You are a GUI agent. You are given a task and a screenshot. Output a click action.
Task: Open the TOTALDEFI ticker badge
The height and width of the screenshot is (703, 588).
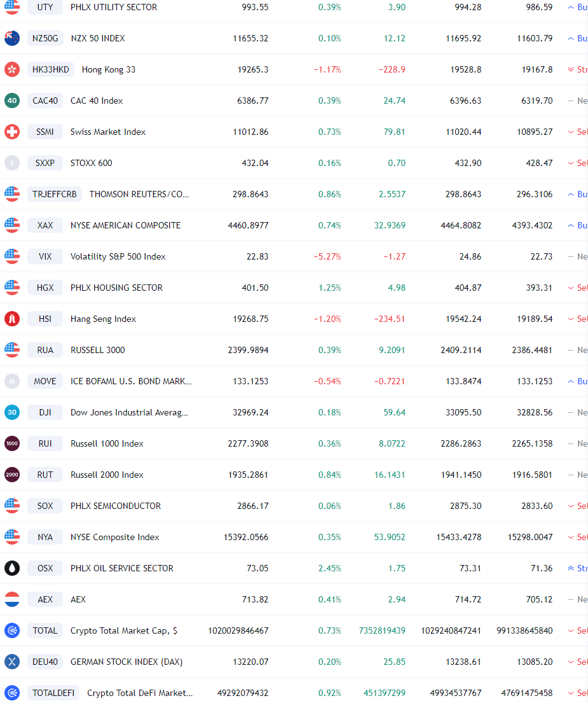point(53,693)
